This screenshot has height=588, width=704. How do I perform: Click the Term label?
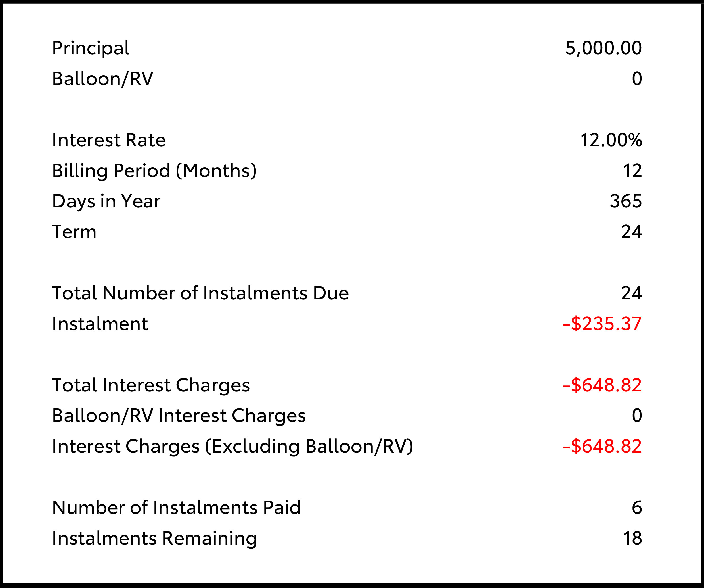click(74, 232)
